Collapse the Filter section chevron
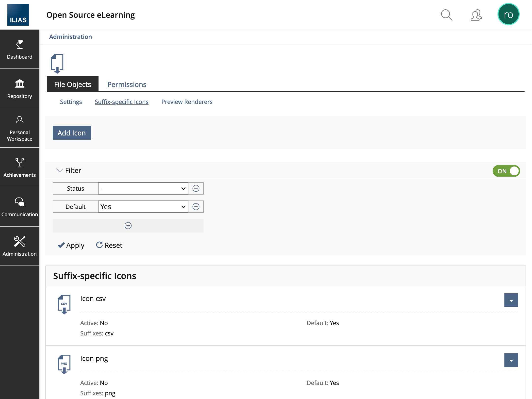532x399 pixels. point(59,170)
